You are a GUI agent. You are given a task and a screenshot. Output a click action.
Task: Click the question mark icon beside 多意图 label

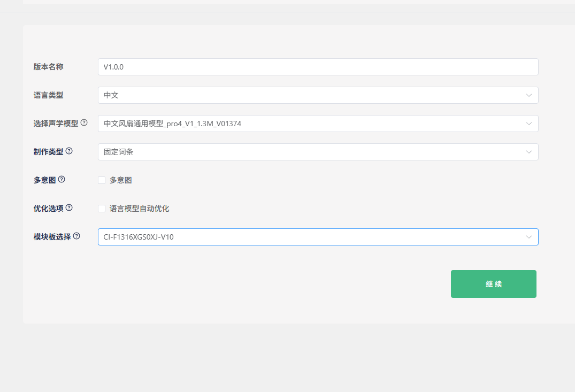click(x=62, y=180)
